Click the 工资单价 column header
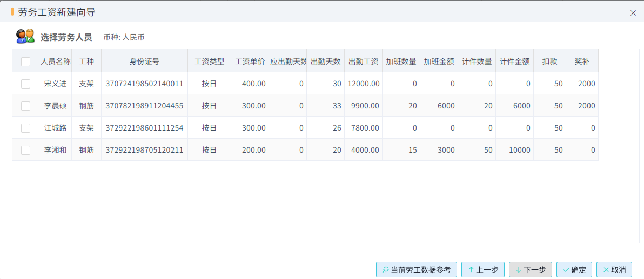This screenshot has height=279, width=644. click(x=250, y=62)
